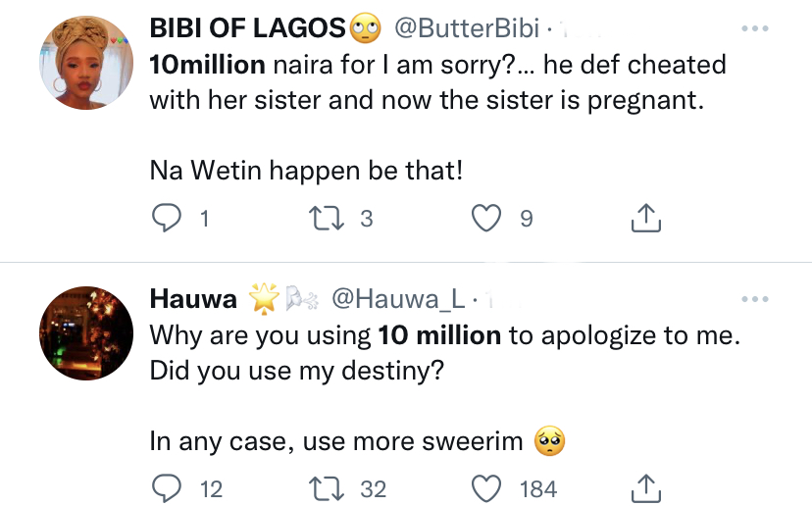The image size is (812, 506).
Task: Reply to BIBI OF LAGOS tweet
Action: (x=166, y=219)
